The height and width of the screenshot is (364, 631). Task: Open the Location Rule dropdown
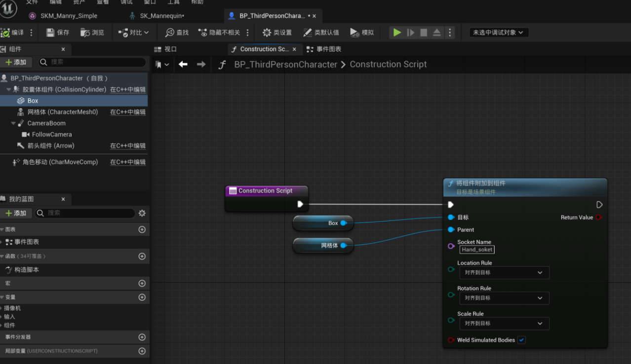(504, 272)
